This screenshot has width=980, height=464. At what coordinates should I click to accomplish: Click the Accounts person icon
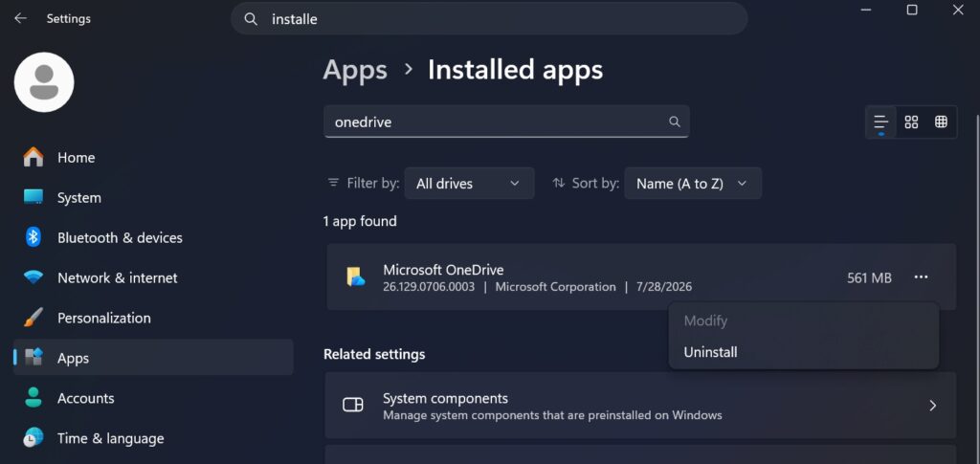pos(33,398)
